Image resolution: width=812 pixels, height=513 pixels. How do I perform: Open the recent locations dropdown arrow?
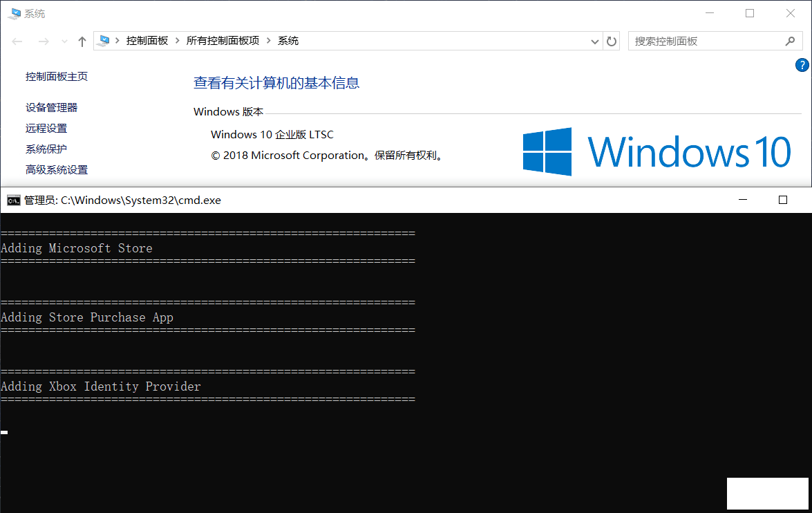coord(64,41)
